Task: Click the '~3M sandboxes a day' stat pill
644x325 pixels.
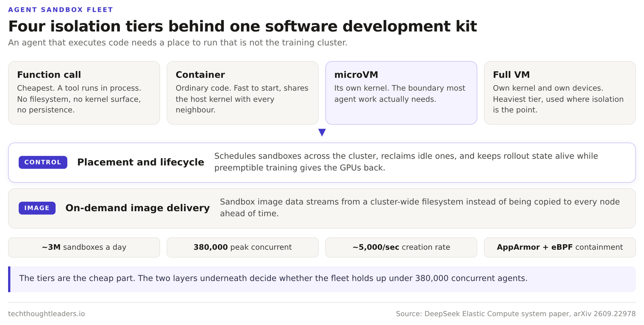Action: pyautogui.click(x=84, y=247)
